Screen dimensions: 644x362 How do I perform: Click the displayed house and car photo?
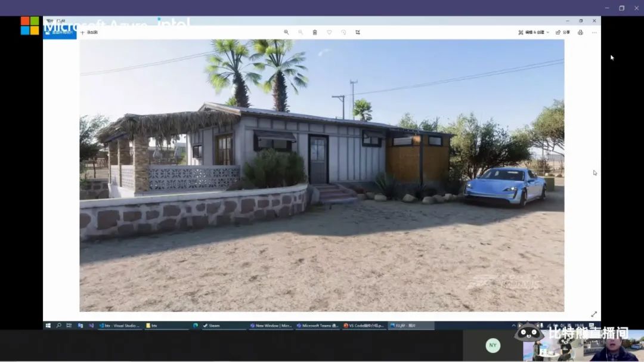pos(322,175)
